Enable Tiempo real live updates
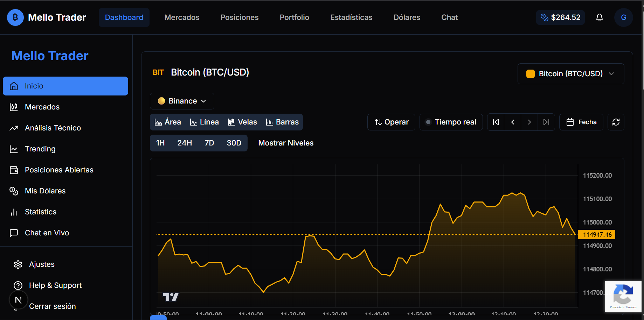Screen dimensions: 644x320 pyautogui.click(x=451, y=122)
